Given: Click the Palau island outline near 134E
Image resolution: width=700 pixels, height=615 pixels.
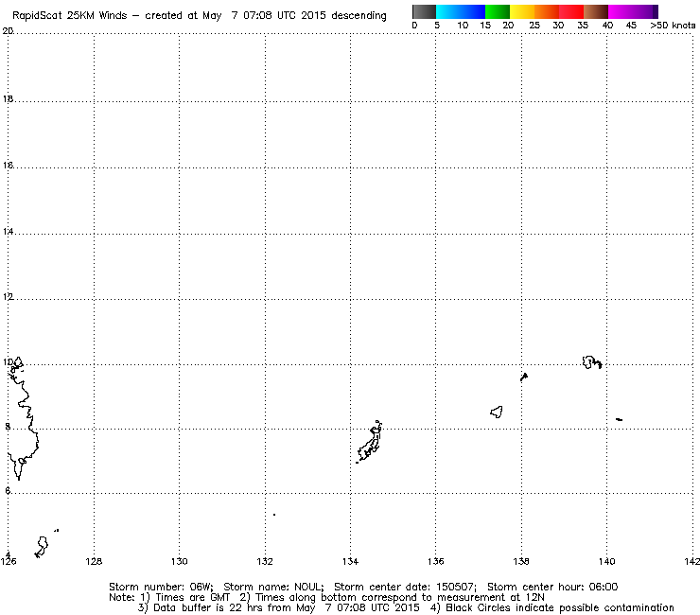Looking at the screenshot, I should tap(370, 442).
